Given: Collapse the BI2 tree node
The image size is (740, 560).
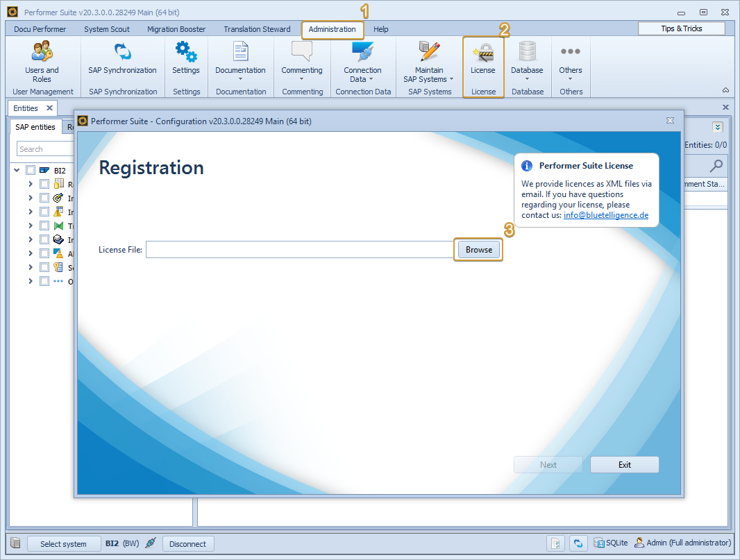Looking at the screenshot, I should pos(16,169).
